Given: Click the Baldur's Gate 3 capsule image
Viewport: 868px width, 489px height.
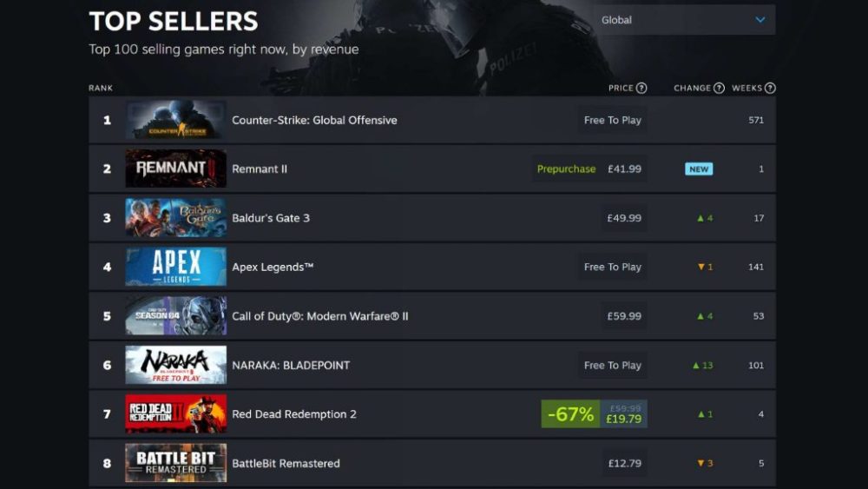Looking at the screenshot, I should (x=176, y=218).
